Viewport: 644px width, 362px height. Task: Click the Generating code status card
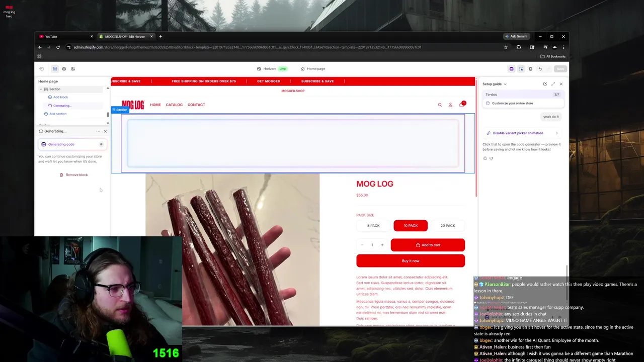click(x=72, y=144)
